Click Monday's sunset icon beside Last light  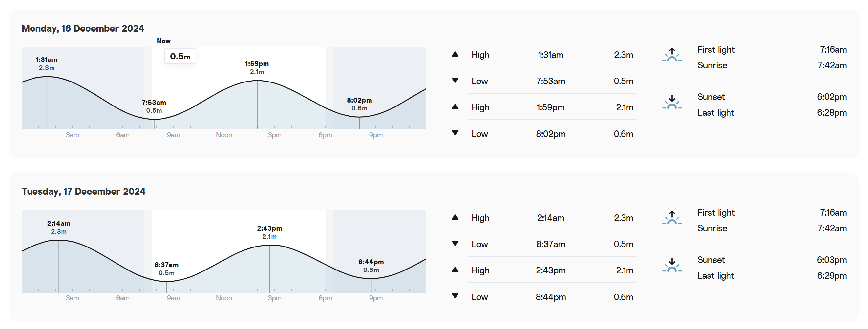click(x=671, y=102)
